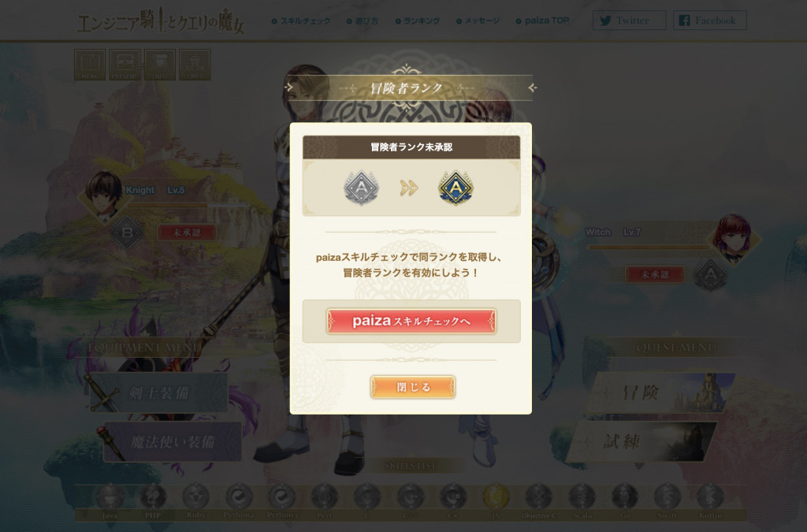Open メッセージ in top navigation

tap(478, 21)
